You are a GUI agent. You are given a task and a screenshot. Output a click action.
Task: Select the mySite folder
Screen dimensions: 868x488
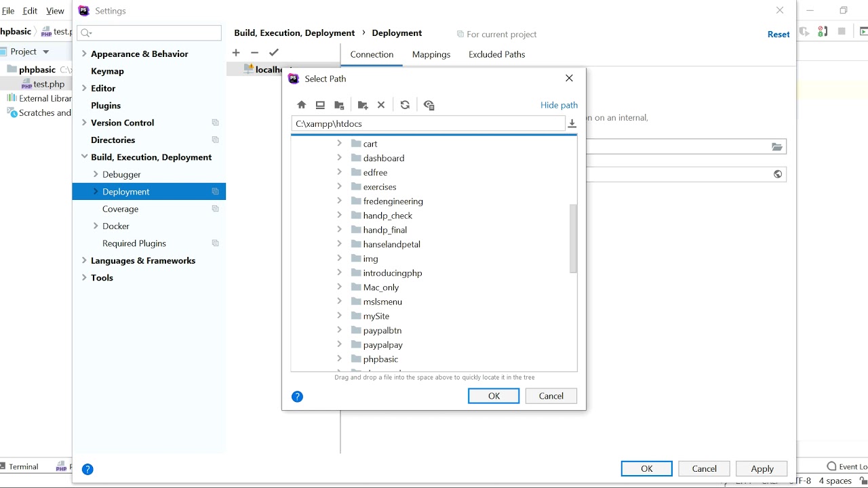(376, 317)
